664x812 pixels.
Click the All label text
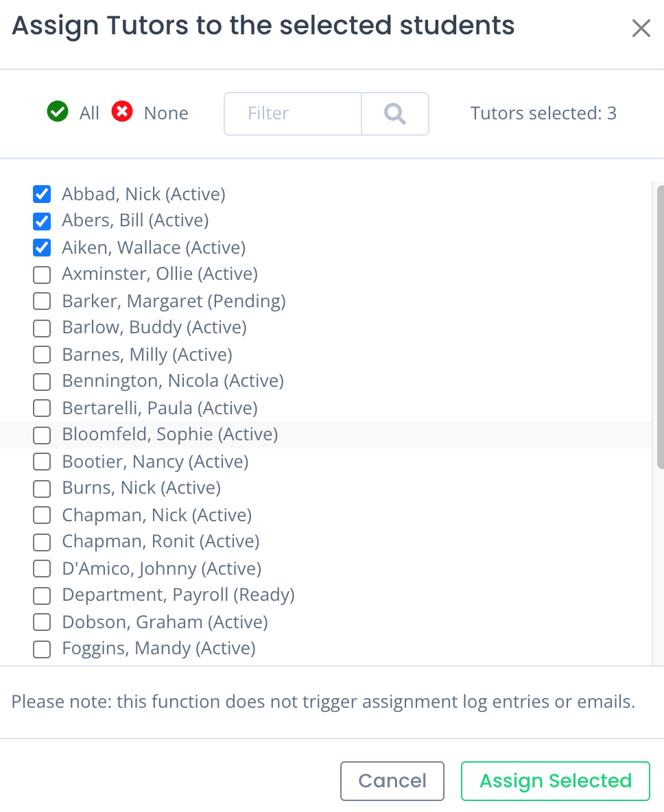click(x=89, y=113)
